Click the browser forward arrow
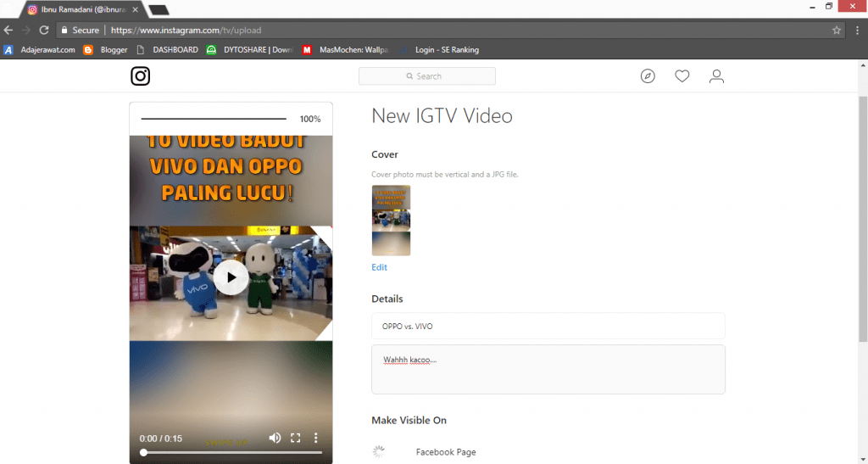The width and height of the screenshot is (868, 464). tap(26, 30)
